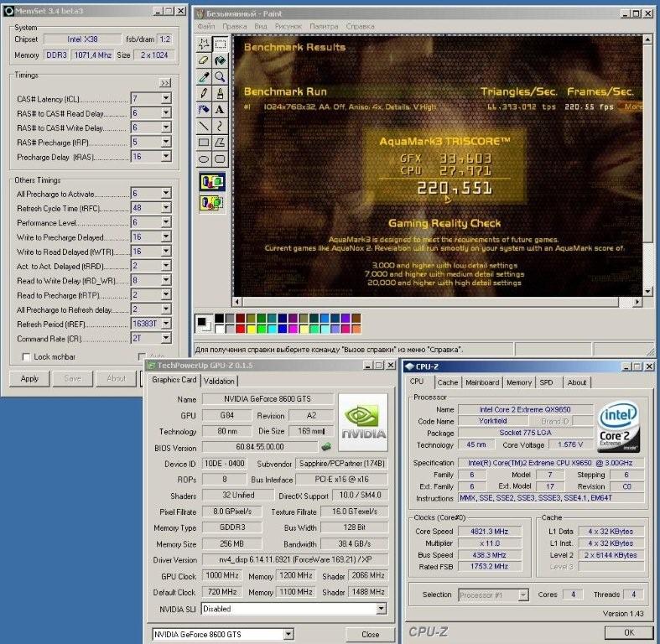Open the Палитра menu in Paint

tap(324, 26)
